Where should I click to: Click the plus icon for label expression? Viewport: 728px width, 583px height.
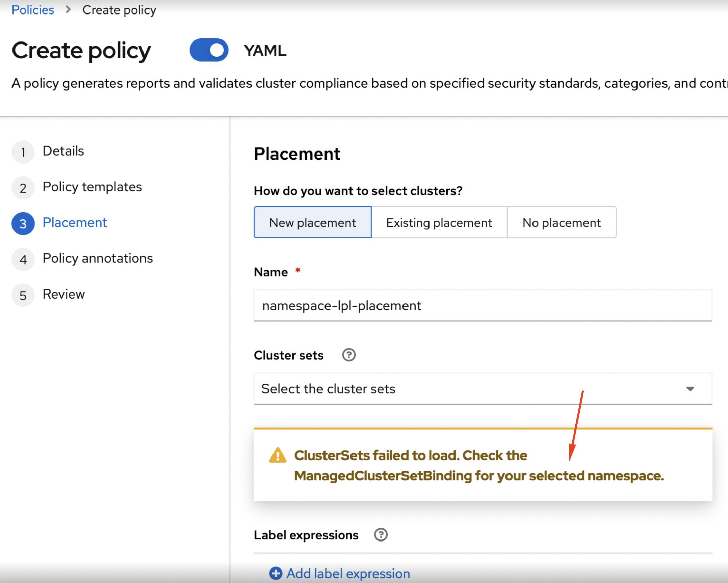[276, 573]
